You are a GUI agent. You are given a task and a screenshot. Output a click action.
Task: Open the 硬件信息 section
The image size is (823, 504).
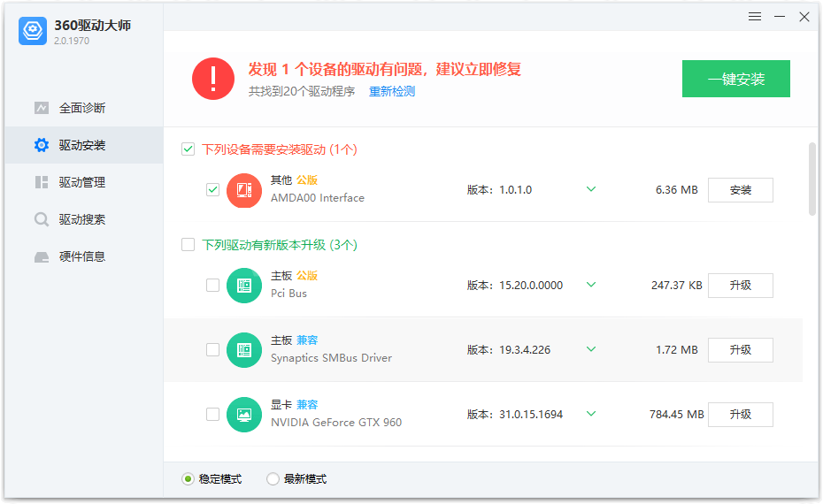point(84,256)
